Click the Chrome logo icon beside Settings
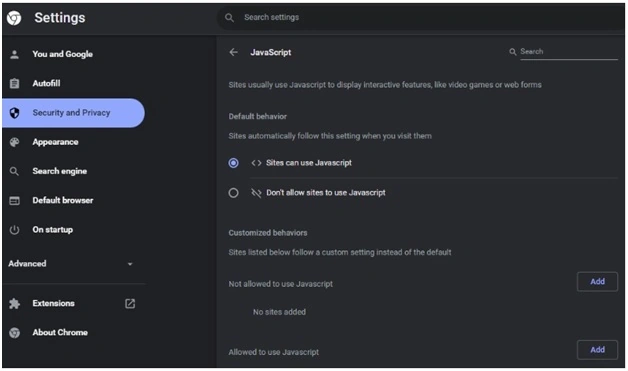The width and height of the screenshot is (628, 371). 14,18
